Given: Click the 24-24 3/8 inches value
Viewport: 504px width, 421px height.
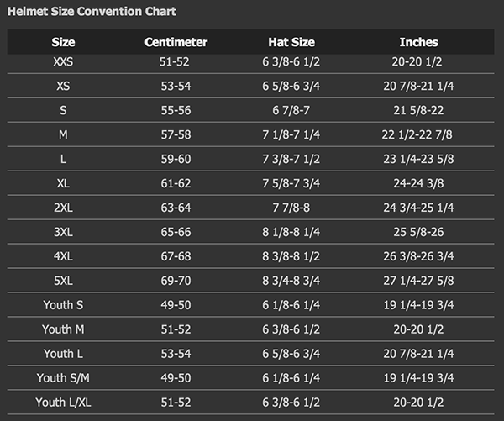Looking at the screenshot, I should click(x=418, y=183).
